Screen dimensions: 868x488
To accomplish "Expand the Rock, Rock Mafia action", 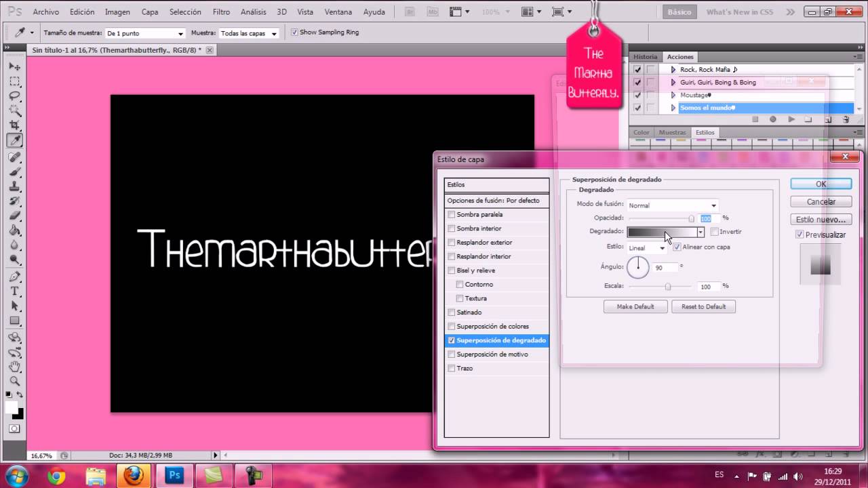I will [673, 69].
